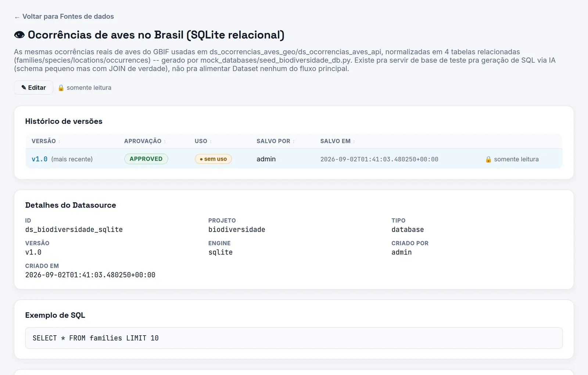Sort version history by SALVO POR column
588x375 pixels.
276,141
